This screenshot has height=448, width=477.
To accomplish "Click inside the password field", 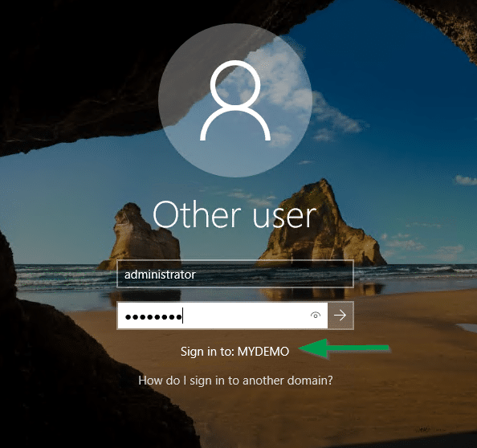I will point(222,316).
